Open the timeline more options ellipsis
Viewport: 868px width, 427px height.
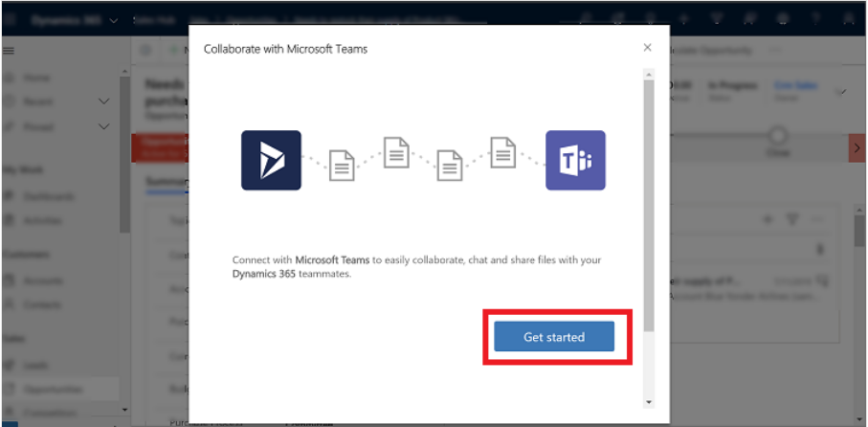817,220
